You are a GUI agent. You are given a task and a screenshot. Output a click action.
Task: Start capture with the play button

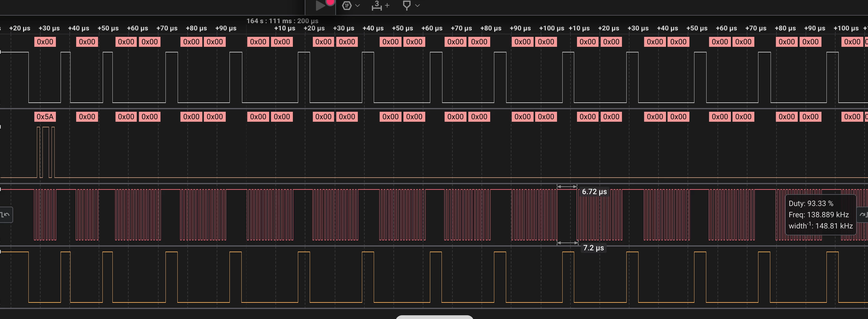click(x=320, y=6)
